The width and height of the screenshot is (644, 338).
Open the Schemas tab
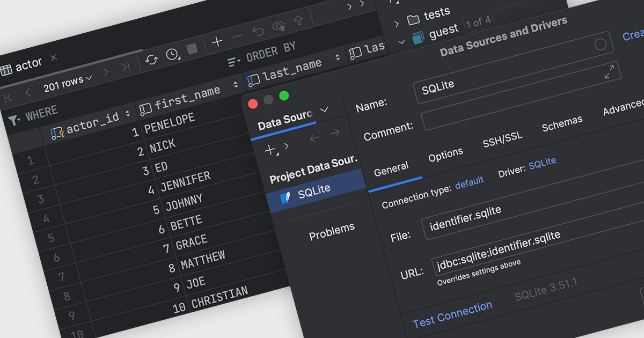tap(562, 124)
